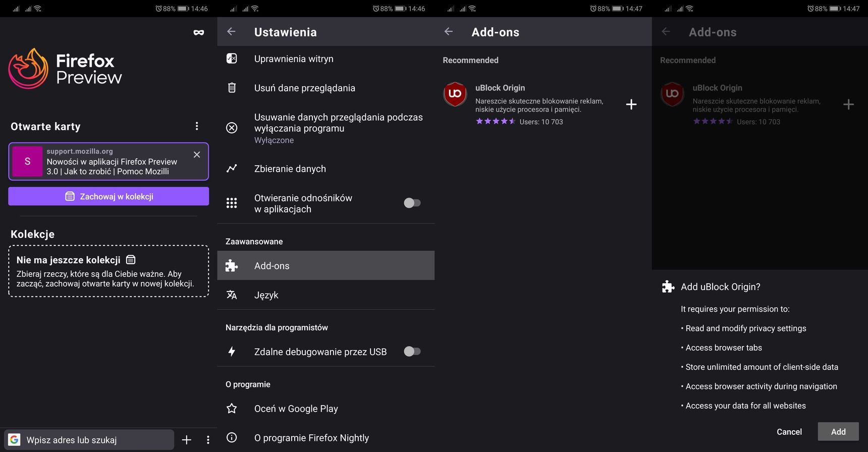Click Access browser tabs permission text
868x452 pixels.
(724, 348)
